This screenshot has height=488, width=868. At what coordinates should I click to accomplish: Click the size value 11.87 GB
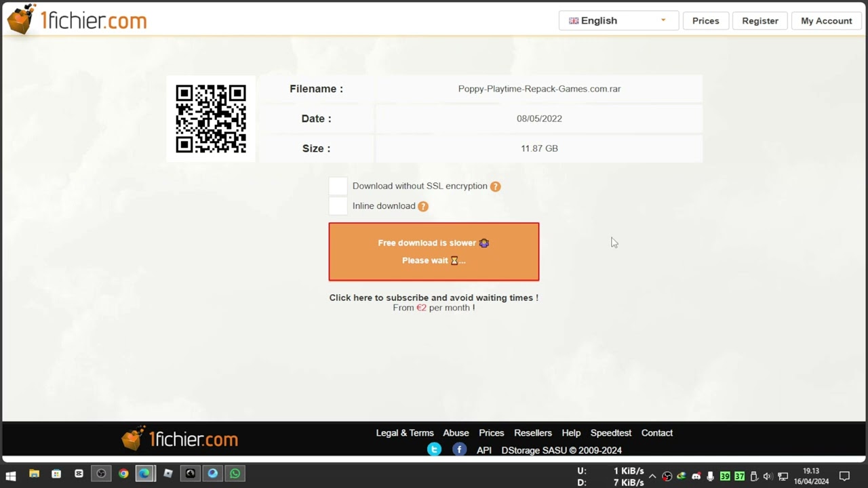click(x=539, y=148)
